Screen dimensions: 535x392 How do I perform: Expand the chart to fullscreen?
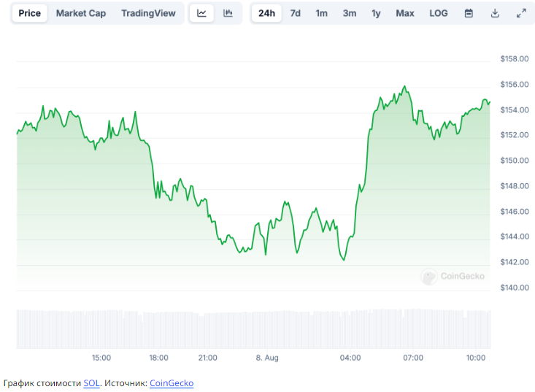(x=521, y=13)
